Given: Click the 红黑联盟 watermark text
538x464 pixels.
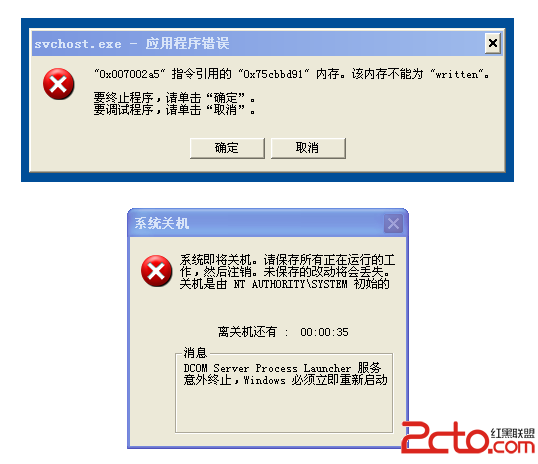Looking at the screenshot, I should click(x=513, y=432).
